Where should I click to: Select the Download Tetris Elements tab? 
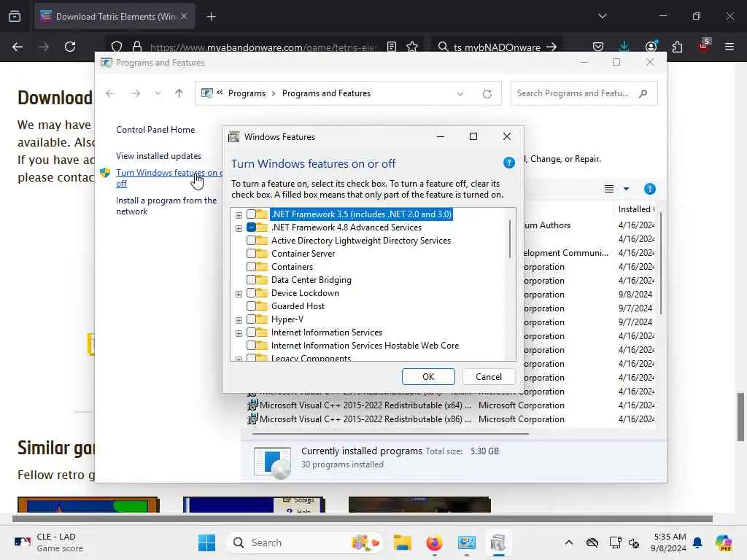point(115,17)
